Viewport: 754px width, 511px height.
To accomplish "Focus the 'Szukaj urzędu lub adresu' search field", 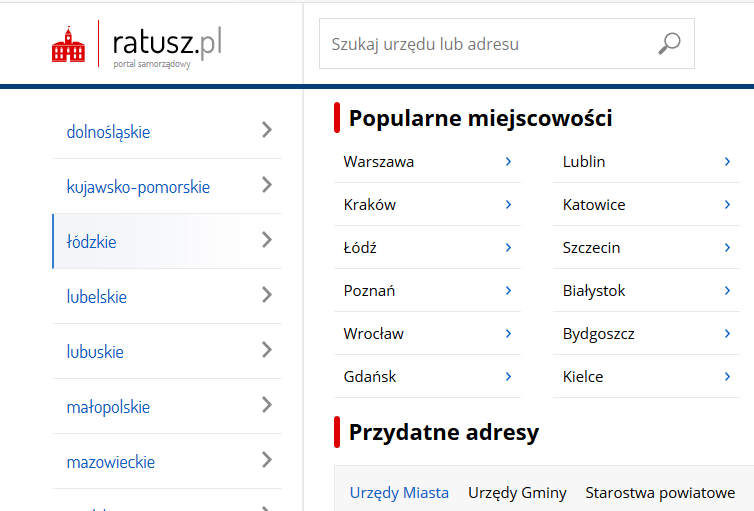I will pyautogui.click(x=506, y=44).
